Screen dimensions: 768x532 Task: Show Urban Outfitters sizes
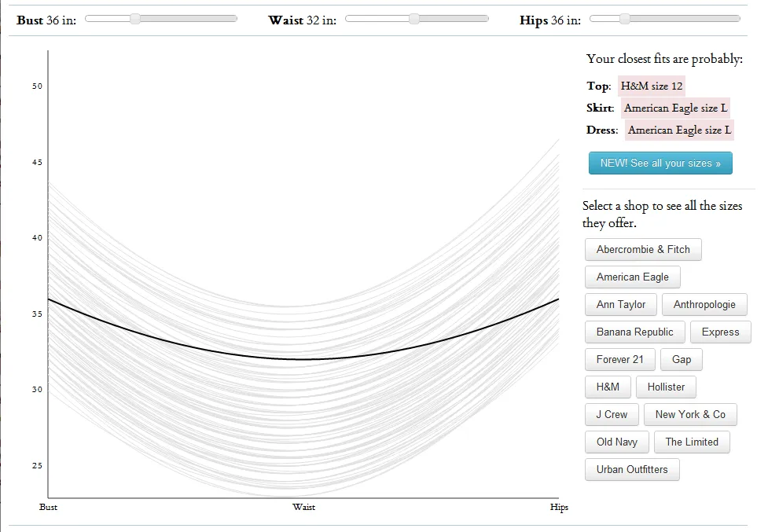(x=632, y=470)
